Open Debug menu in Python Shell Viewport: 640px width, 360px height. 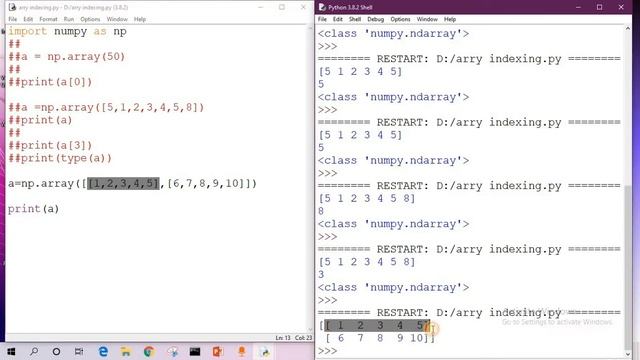click(375, 19)
